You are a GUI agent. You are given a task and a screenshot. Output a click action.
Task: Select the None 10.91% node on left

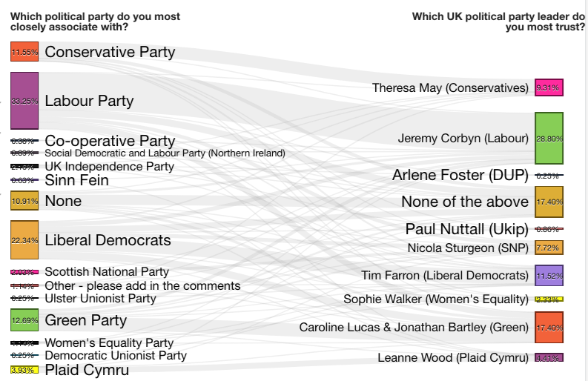(24, 201)
